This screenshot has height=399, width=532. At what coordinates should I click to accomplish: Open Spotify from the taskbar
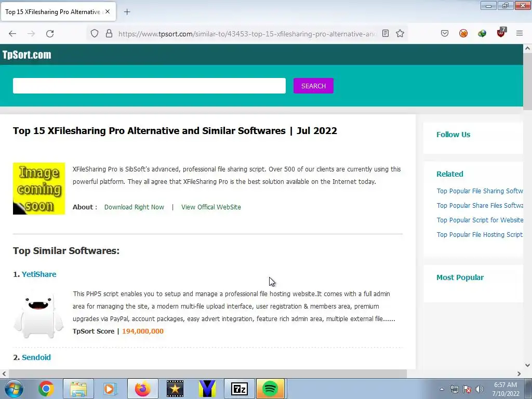point(270,389)
